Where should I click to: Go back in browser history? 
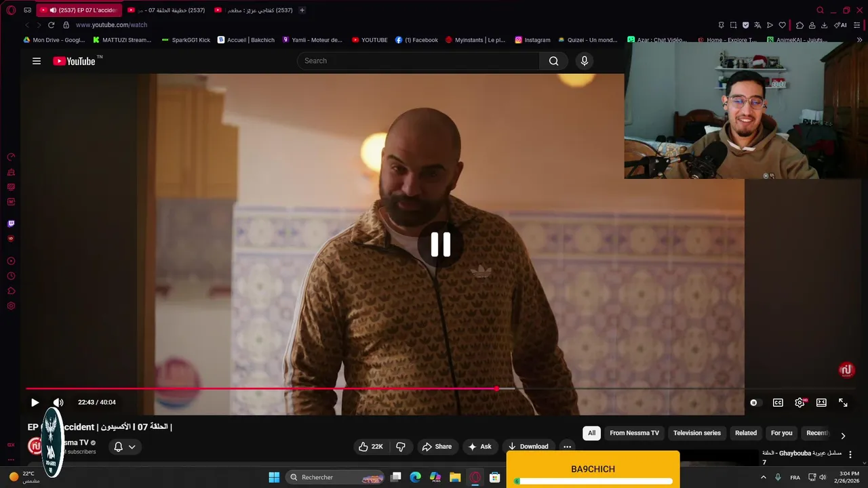27,25
